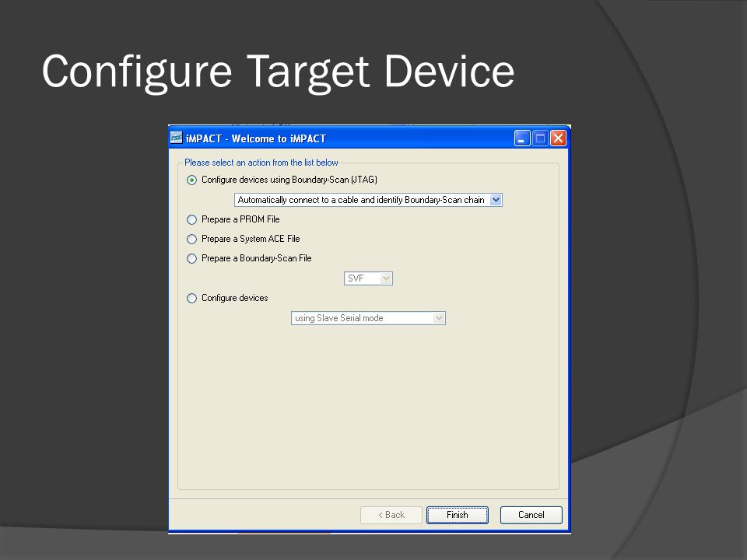
Task: Select Prepare a PROM File option
Action: pos(191,219)
